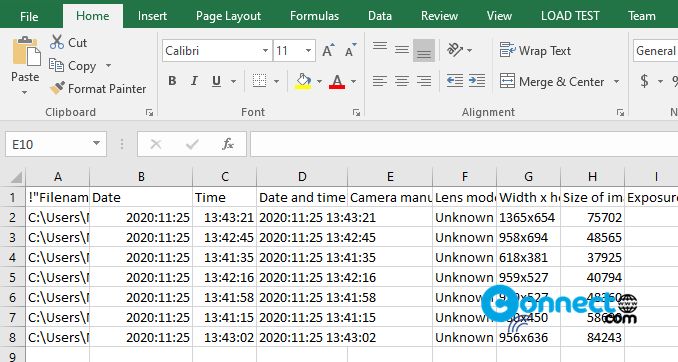Open the Calibri font name dropdown
678x362 pixels.
coord(265,51)
